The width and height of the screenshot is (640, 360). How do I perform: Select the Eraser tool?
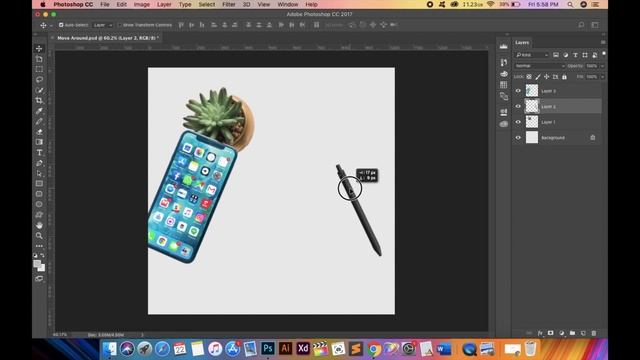39,132
